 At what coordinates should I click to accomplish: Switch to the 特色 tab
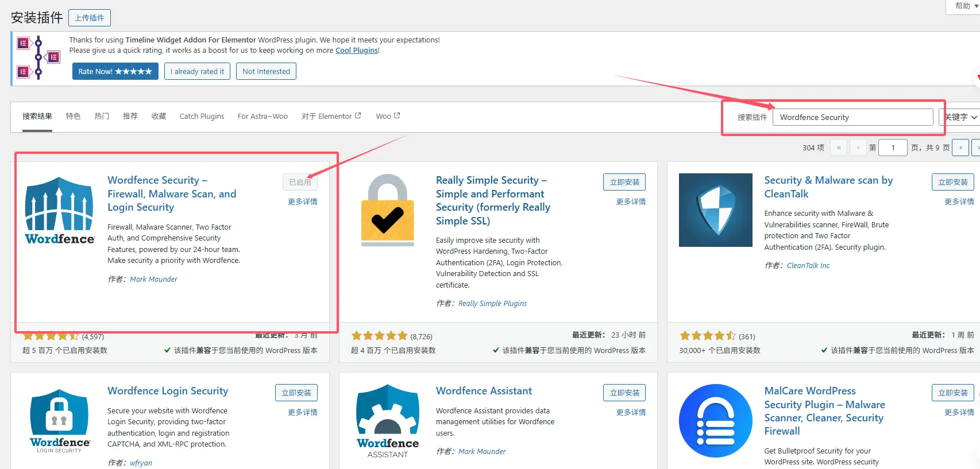coord(73,116)
